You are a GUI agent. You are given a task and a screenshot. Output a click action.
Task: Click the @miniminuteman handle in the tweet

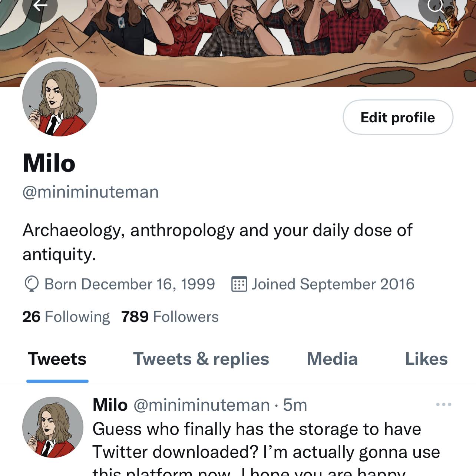pos(202,405)
